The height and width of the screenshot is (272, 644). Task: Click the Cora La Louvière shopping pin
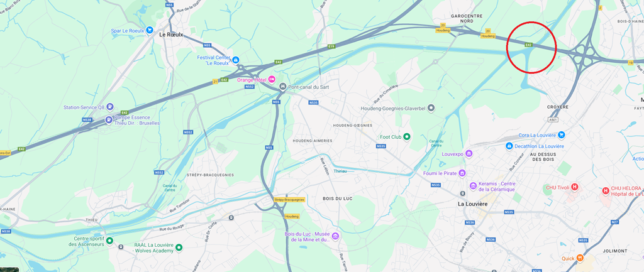562,134
